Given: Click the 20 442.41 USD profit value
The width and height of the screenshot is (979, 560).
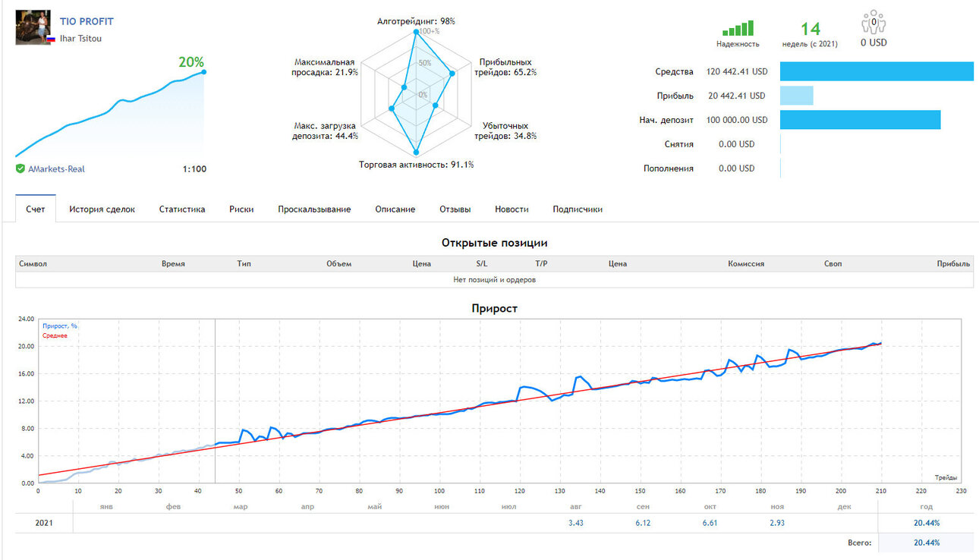Looking at the screenshot, I should point(737,96).
